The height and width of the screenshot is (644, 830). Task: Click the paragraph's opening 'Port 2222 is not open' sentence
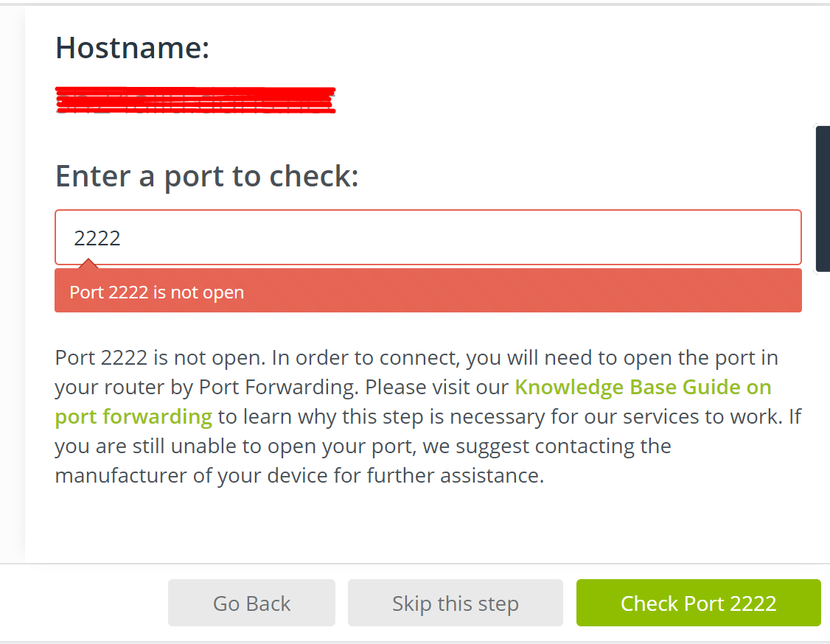coord(159,358)
